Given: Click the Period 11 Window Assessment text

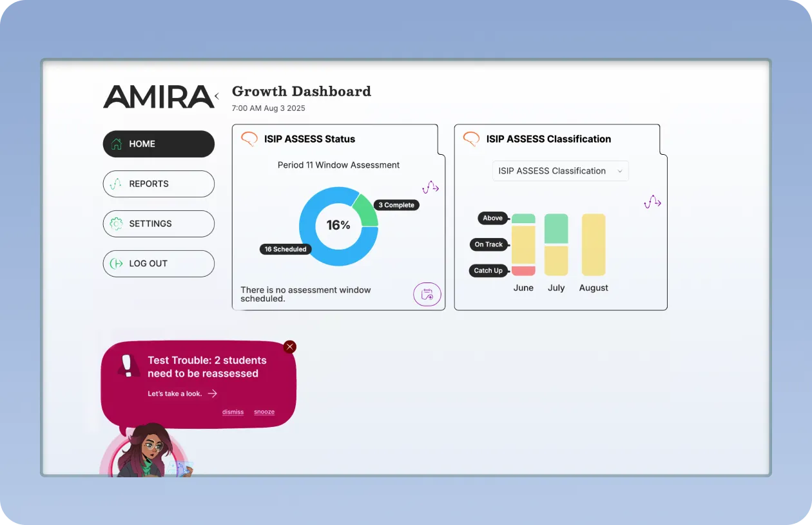Looking at the screenshot, I should [338, 165].
